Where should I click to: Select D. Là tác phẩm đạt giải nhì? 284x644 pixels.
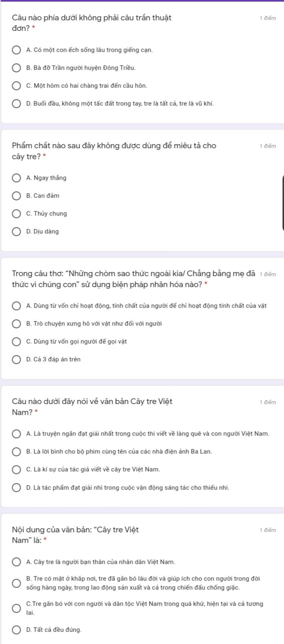tap(16, 488)
